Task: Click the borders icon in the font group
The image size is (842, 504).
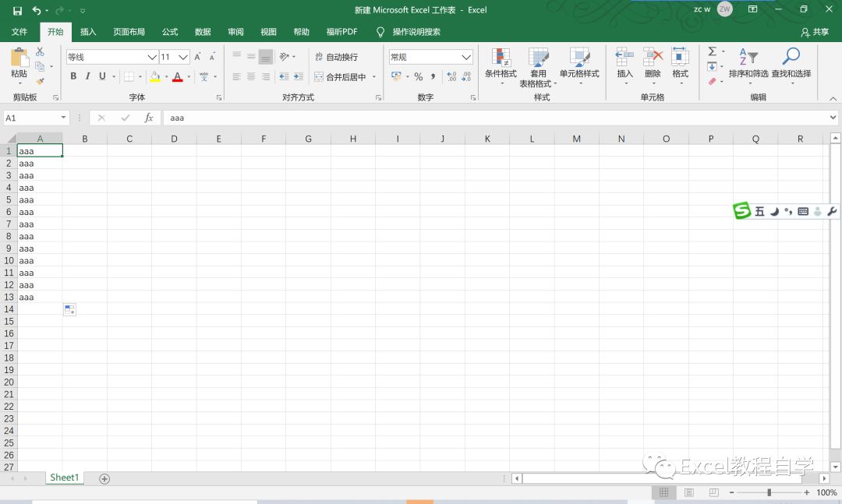Action: pyautogui.click(x=129, y=76)
